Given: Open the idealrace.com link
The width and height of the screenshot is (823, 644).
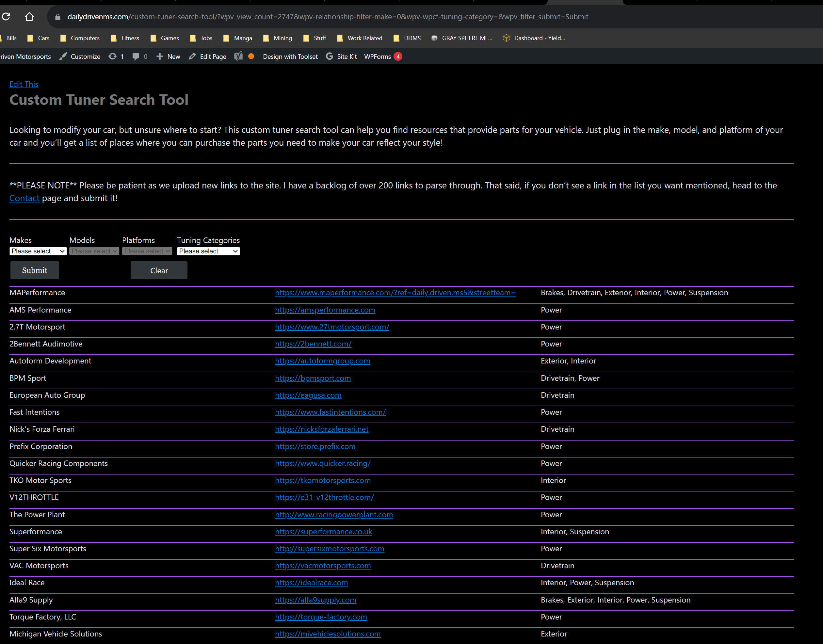Looking at the screenshot, I should click(312, 583).
